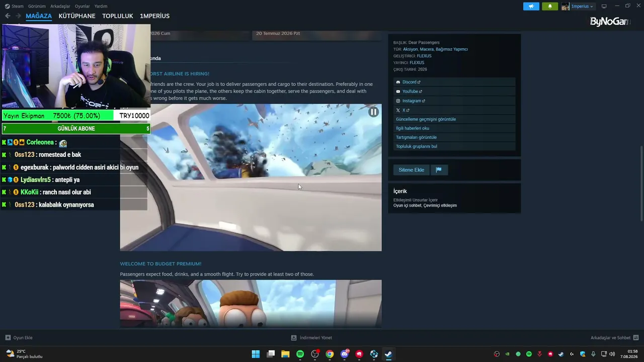
Task: Click the "20 Temmuz 2026 Pzt" date
Action: 278,33
